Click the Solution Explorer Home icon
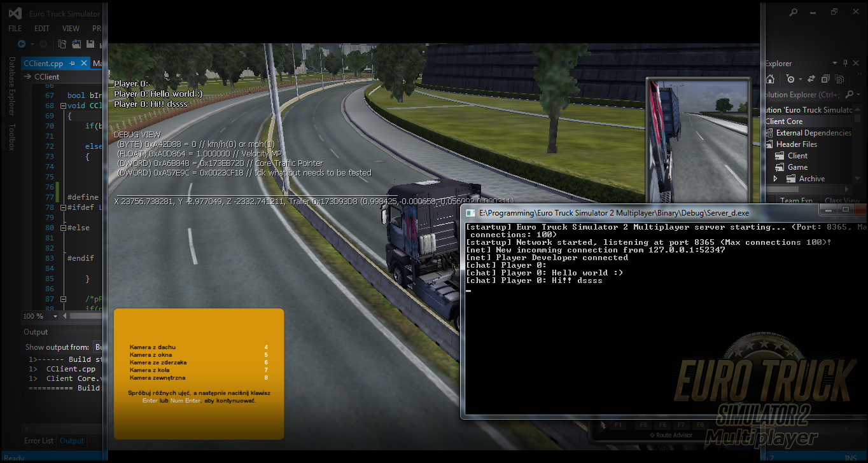This screenshot has height=463, width=868. [770, 79]
